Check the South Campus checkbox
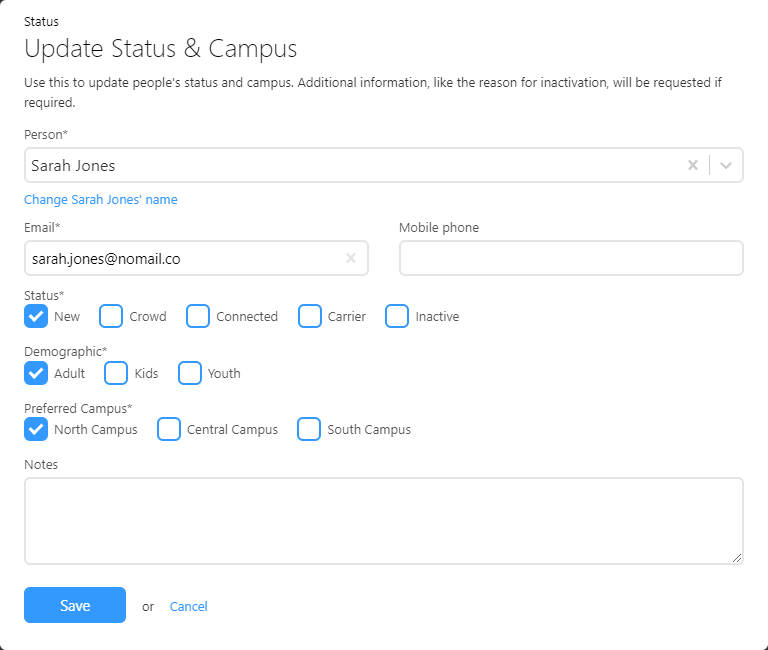The width and height of the screenshot is (768, 650). (309, 429)
